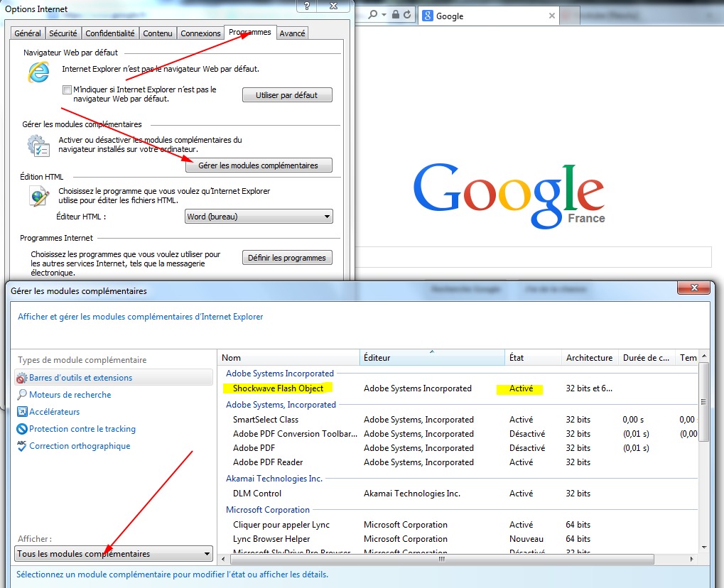Click Gérer les modules complémentaires button

(259, 165)
